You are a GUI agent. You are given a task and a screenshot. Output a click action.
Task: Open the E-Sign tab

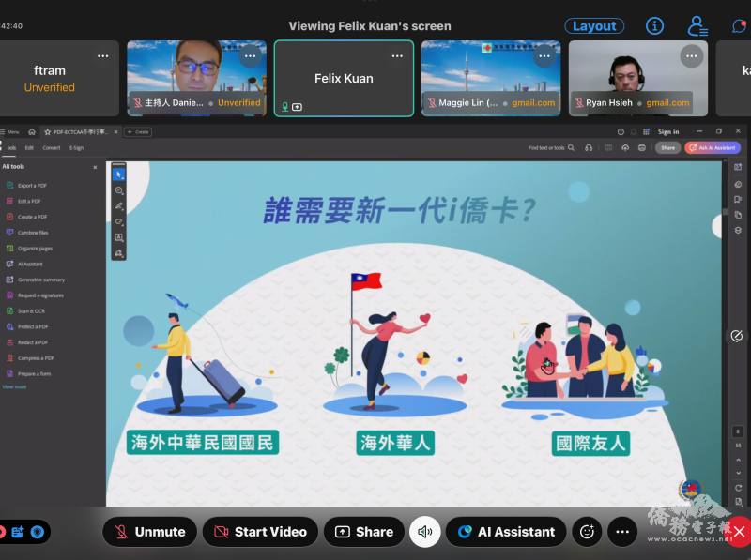pyautogui.click(x=78, y=147)
